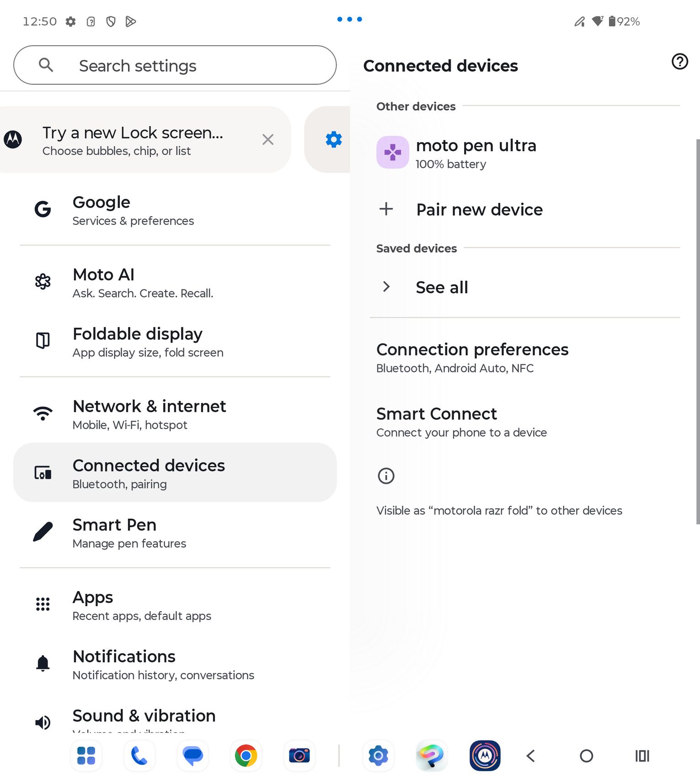Select Network & internet settings

[175, 414]
